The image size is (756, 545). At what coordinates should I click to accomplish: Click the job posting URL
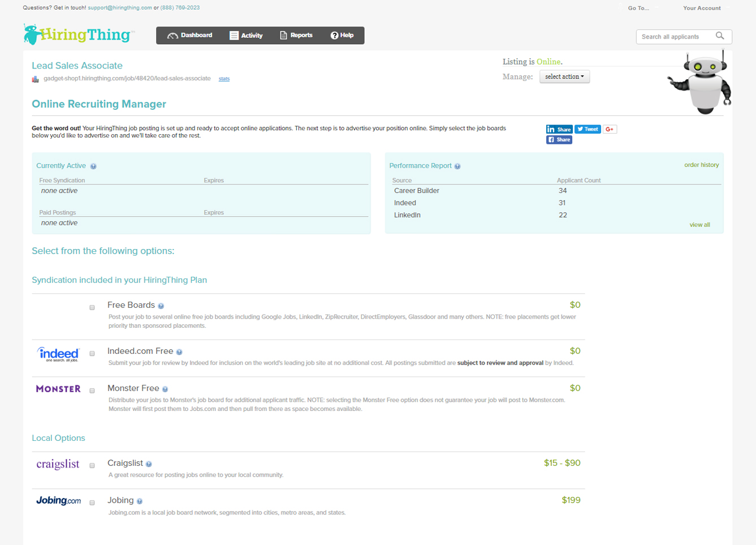(127, 79)
